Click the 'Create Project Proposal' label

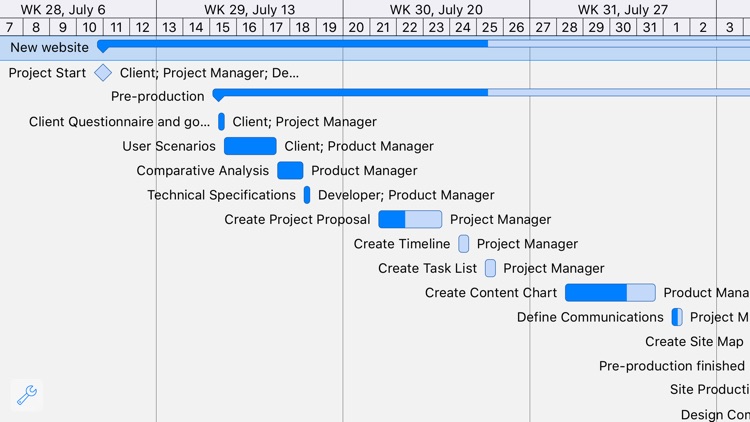297,219
